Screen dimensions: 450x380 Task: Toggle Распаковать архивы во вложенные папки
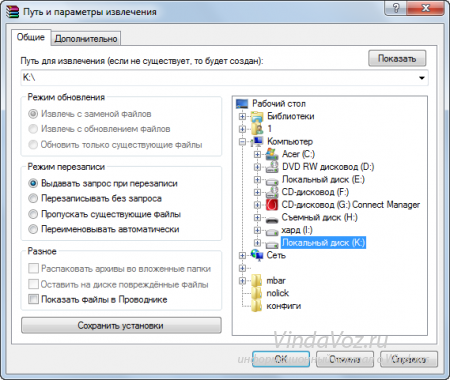[x=33, y=268]
